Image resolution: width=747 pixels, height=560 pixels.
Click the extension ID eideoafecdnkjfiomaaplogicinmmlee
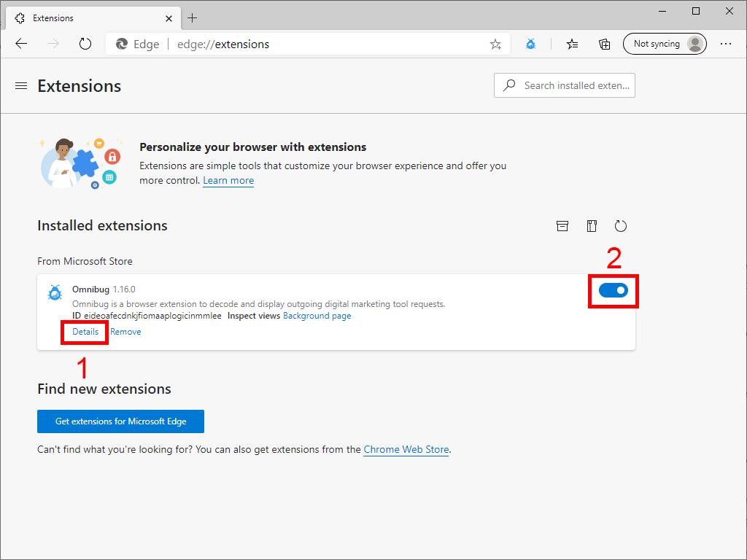tap(152, 316)
